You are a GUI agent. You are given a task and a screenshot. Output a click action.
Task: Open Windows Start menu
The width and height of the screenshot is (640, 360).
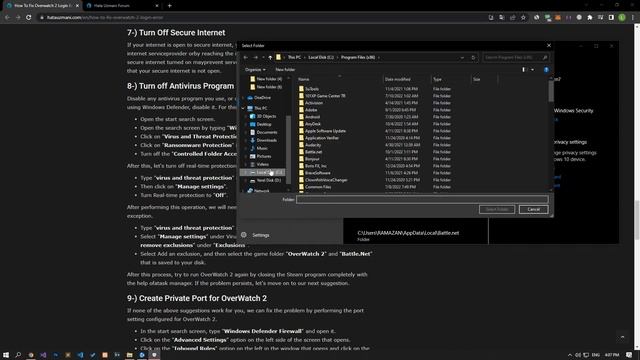(6, 355)
